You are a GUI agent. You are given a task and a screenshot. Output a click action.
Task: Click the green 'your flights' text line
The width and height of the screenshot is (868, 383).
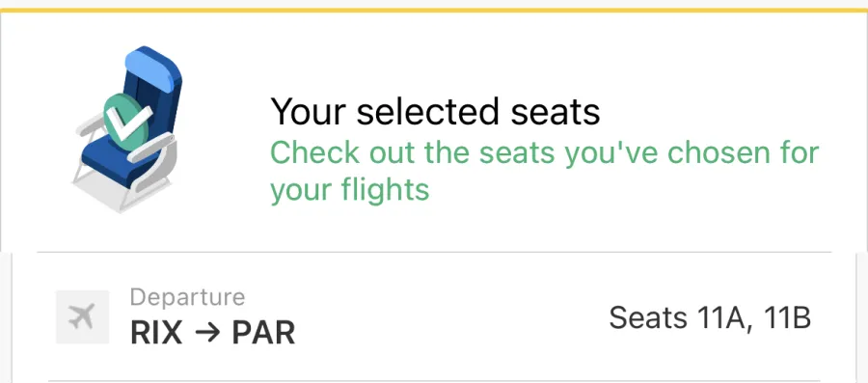350,190
